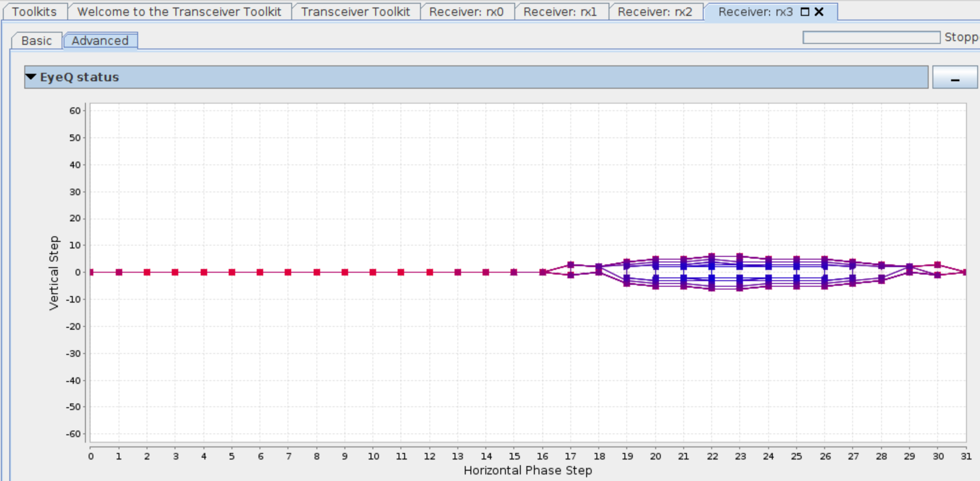Switch to the Basic tab

pos(36,41)
